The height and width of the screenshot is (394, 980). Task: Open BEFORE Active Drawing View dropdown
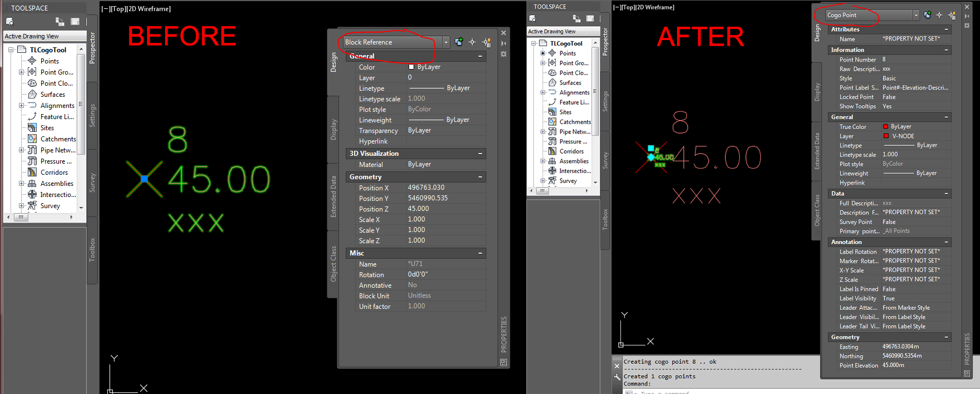tap(44, 36)
